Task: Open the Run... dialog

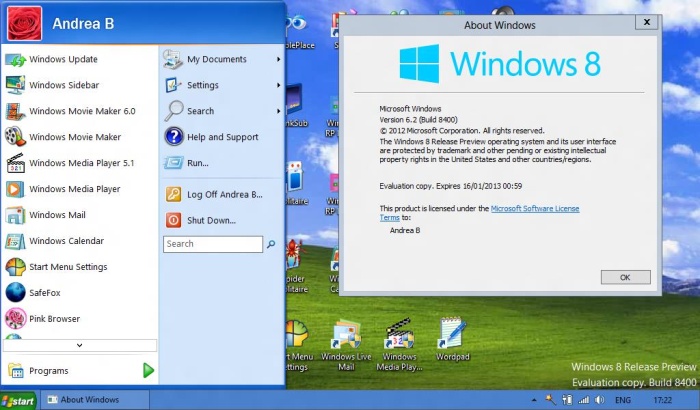Action: [x=222, y=163]
